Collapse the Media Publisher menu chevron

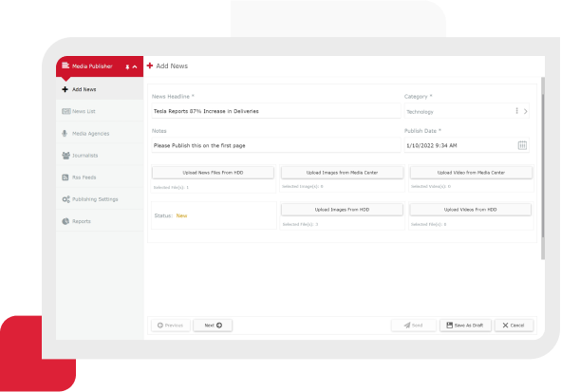click(x=135, y=66)
